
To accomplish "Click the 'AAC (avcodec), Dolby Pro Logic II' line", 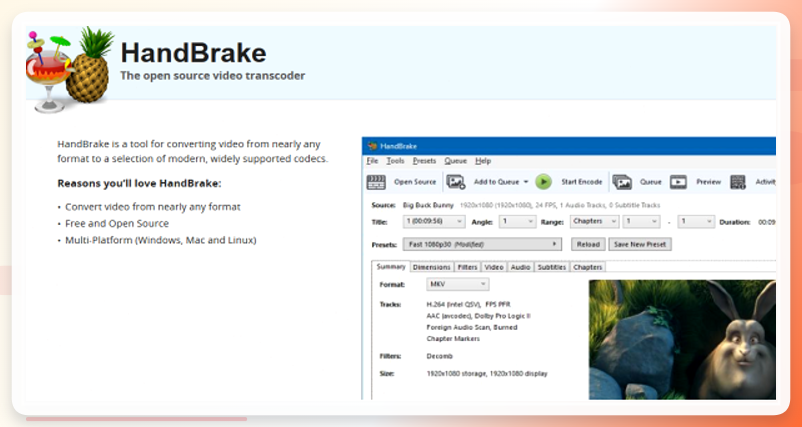I will tap(478, 316).
